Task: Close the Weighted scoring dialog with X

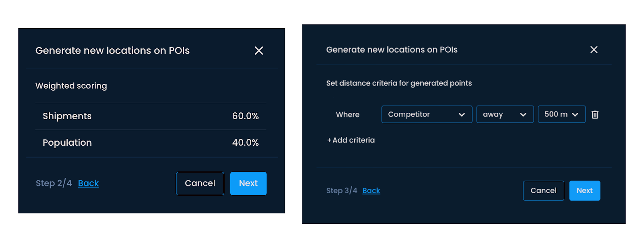Action: (x=259, y=51)
